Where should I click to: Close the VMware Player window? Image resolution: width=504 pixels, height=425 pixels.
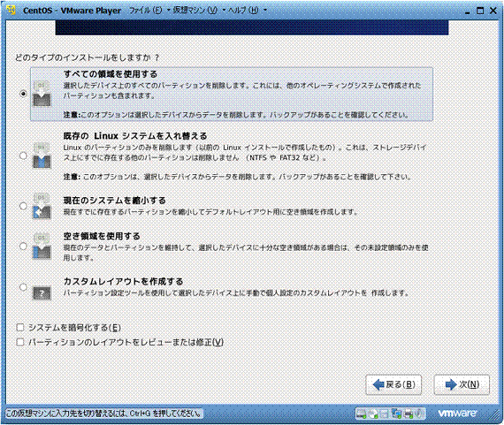(x=493, y=11)
